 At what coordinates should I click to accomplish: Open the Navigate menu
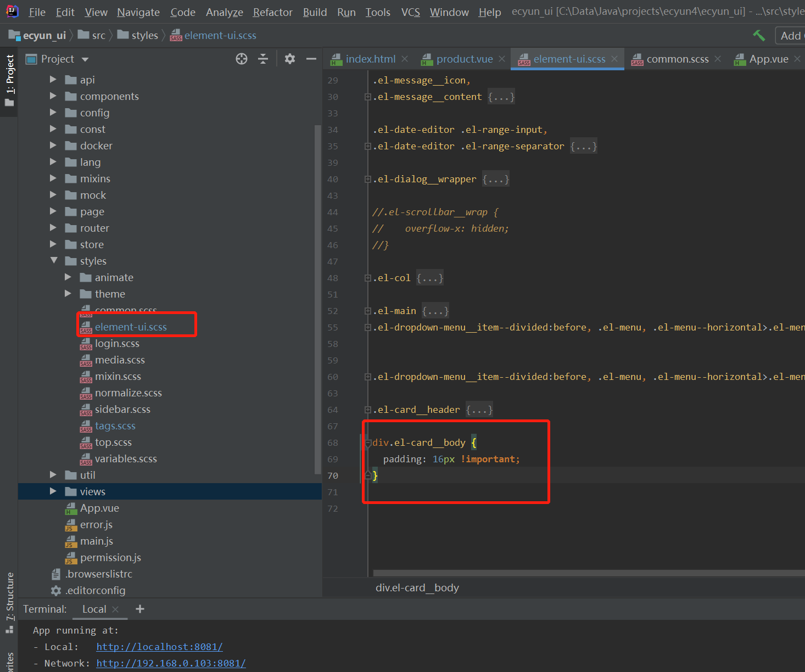click(138, 12)
